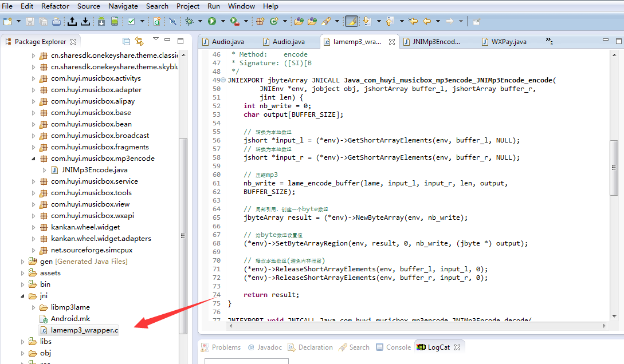Click the Collapse All icon in Package Explorer

pyautogui.click(x=126, y=41)
